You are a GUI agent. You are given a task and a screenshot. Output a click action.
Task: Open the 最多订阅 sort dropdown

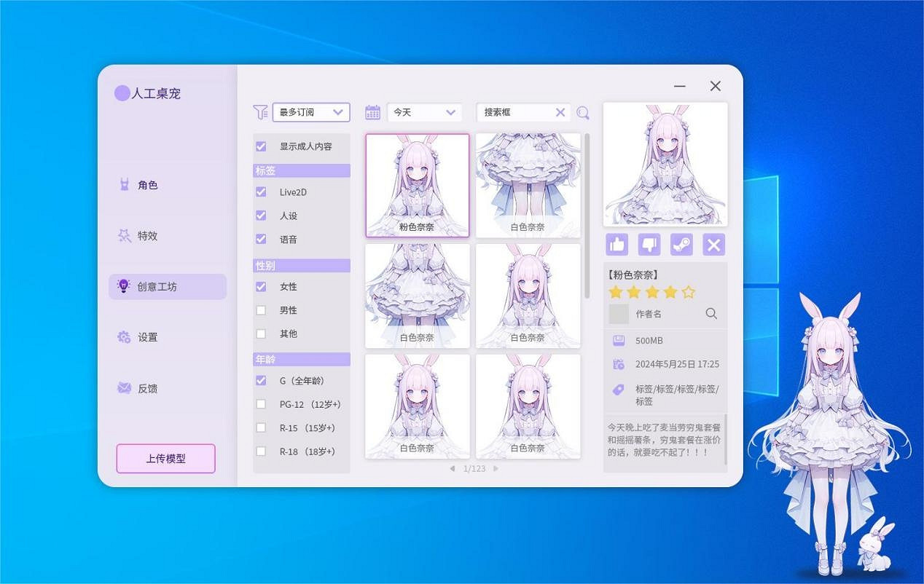(311, 112)
